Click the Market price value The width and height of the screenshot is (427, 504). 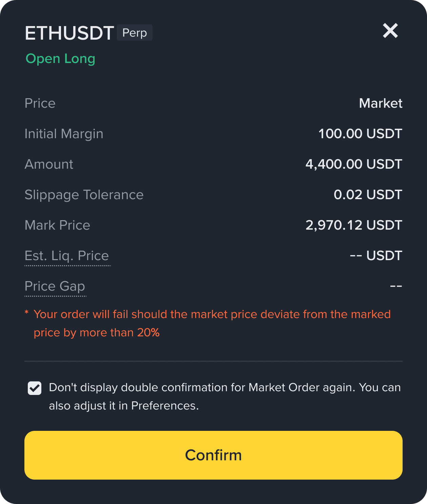coord(380,103)
